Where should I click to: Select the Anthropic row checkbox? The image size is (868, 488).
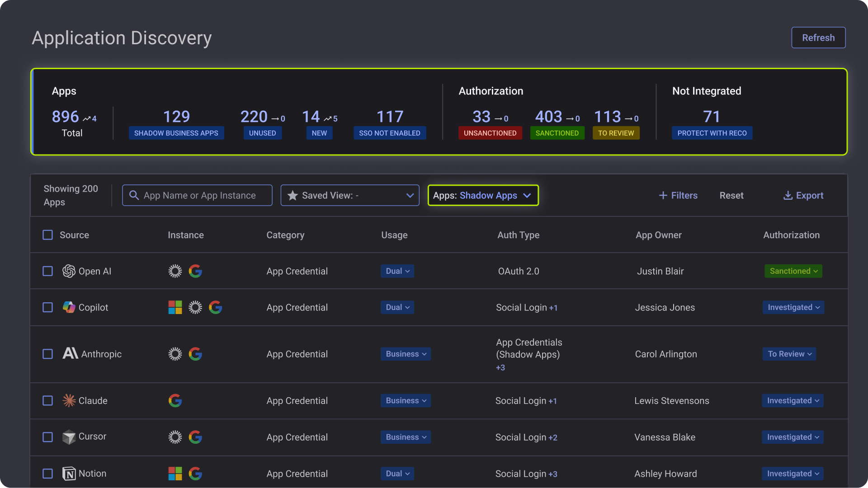[x=47, y=354]
